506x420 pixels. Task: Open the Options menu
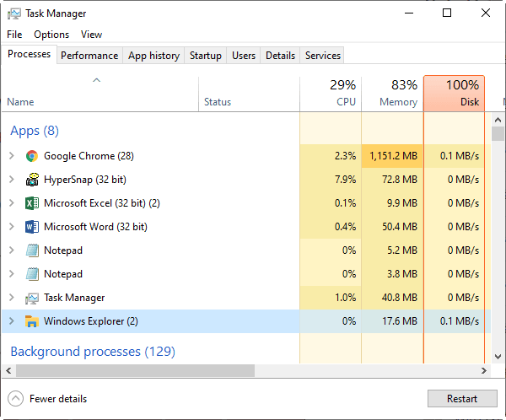coord(51,35)
